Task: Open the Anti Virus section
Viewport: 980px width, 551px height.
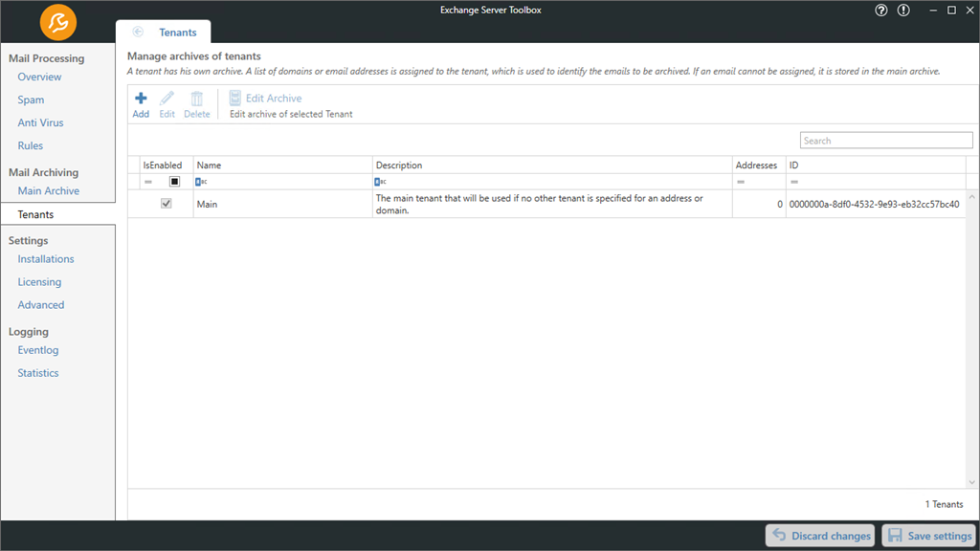Action: [x=40, y=122]
